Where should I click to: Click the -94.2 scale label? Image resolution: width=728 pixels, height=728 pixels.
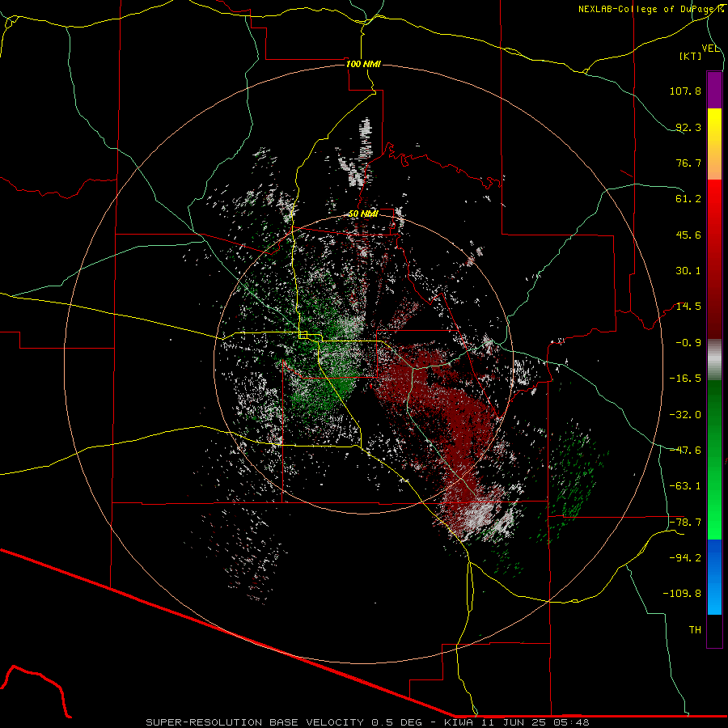click(685, 557)
